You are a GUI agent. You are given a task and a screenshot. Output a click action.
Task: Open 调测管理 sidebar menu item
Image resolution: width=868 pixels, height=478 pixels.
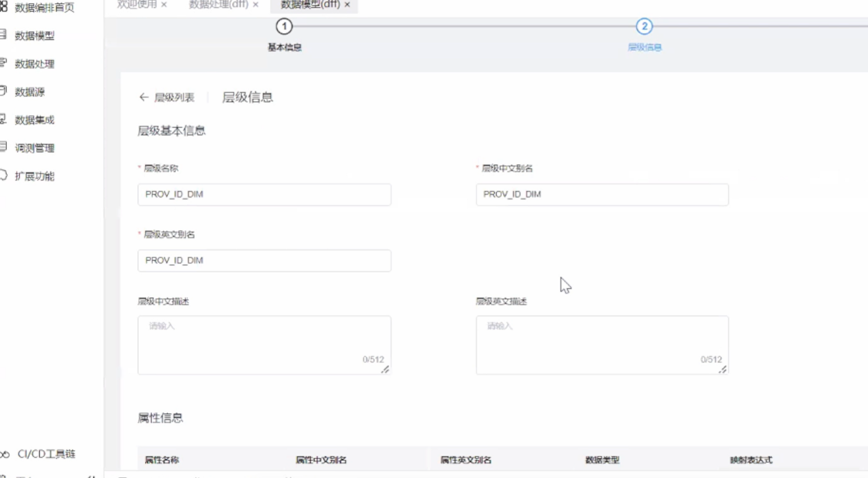pyautogui.click(x=34, y=149)
